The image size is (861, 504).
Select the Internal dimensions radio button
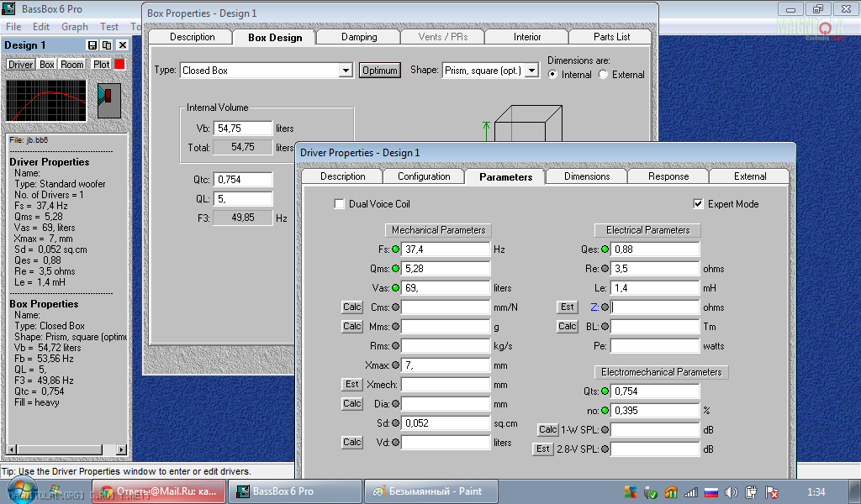tap(553, 75)
